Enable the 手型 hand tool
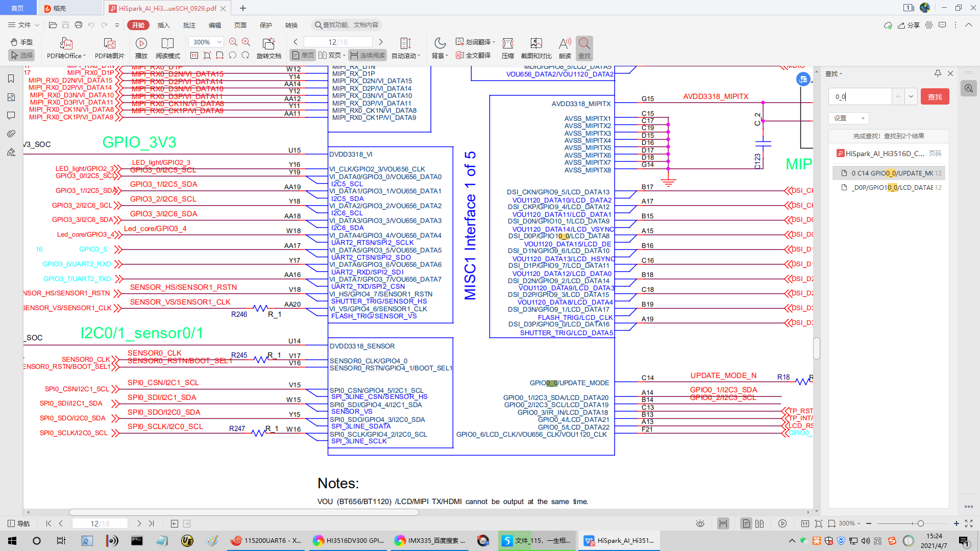 pos(21,42)
